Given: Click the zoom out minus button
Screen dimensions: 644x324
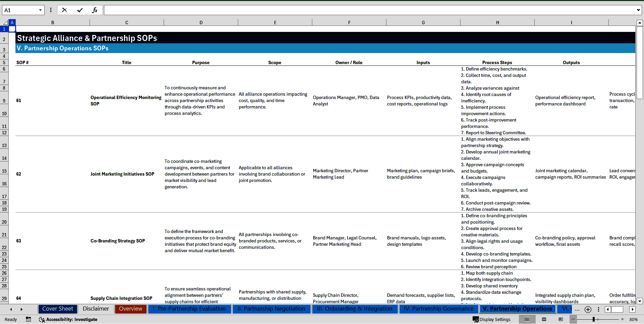Looking at the screenshot, I should [573, 319].
